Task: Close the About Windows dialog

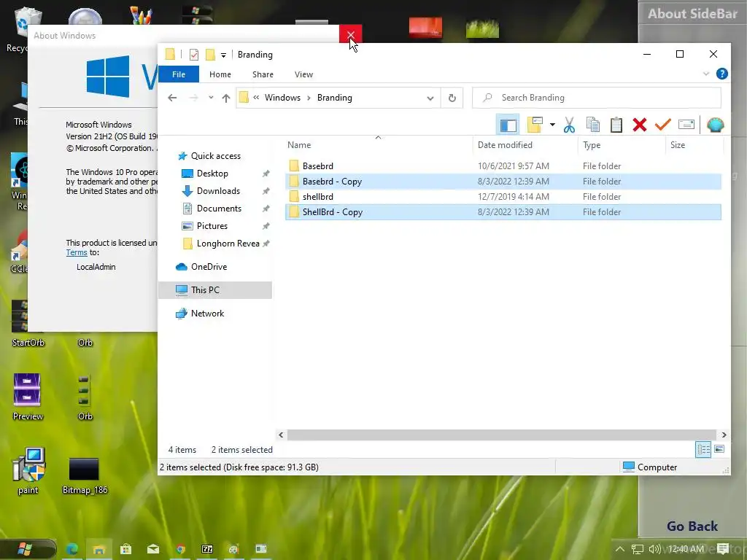Action: click(351, 35)
